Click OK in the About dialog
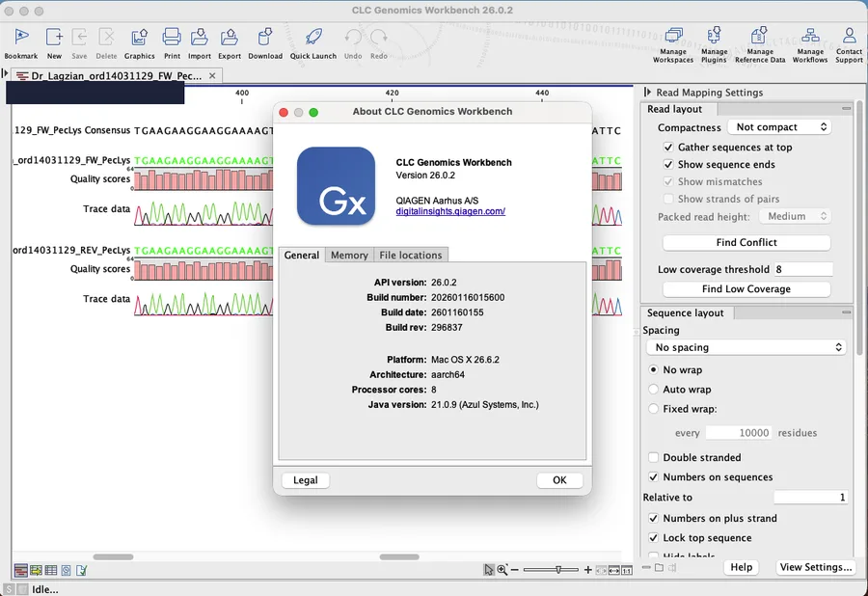Screen dimensions: 868x596 tap(559, 480)
